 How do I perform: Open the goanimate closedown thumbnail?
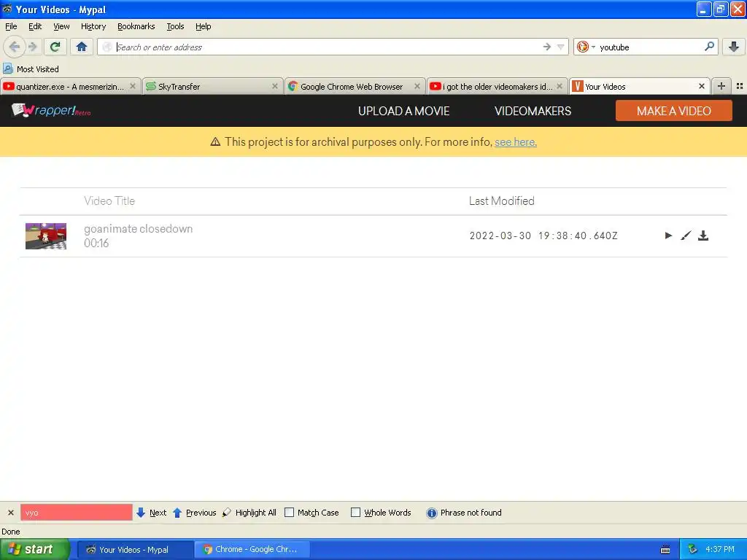click(46, 236)
